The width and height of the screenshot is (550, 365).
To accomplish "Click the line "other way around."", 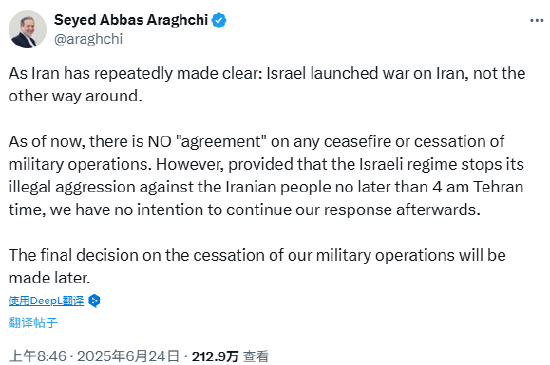I will coord(75,96).
